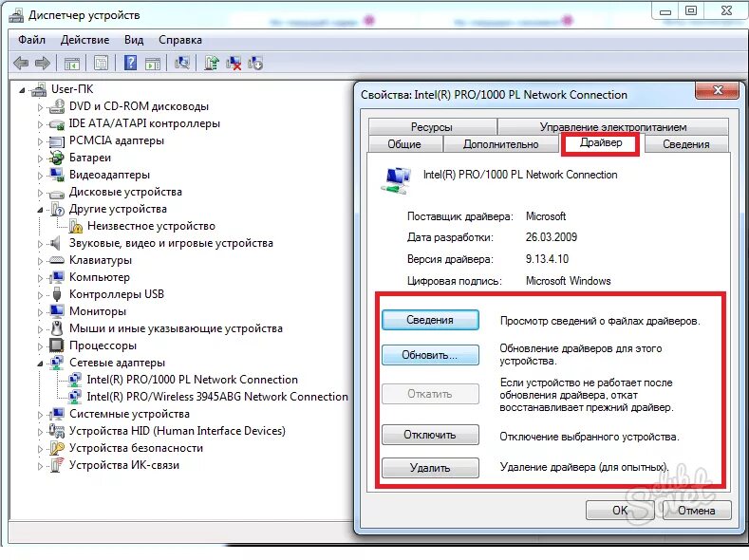Click the Back arrow in the toolbar
The width and height of the screenshot is (749, 560).
[x=21, y=63]
